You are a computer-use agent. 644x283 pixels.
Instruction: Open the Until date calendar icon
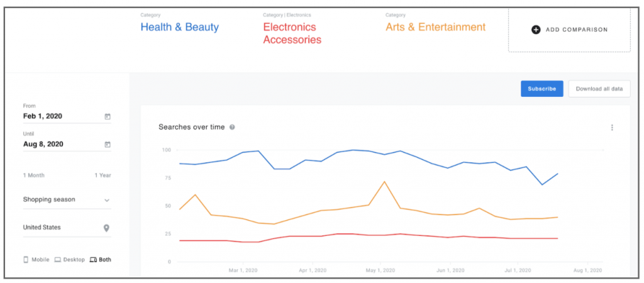coord(107,145)
